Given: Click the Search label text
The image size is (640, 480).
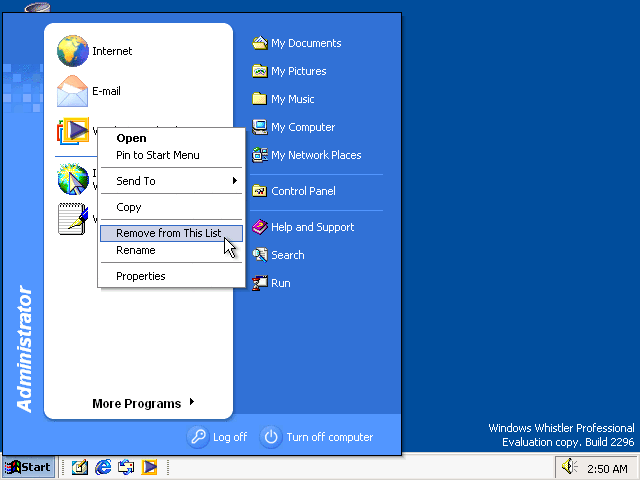Looking at the screenshot, I should point(288,255).
